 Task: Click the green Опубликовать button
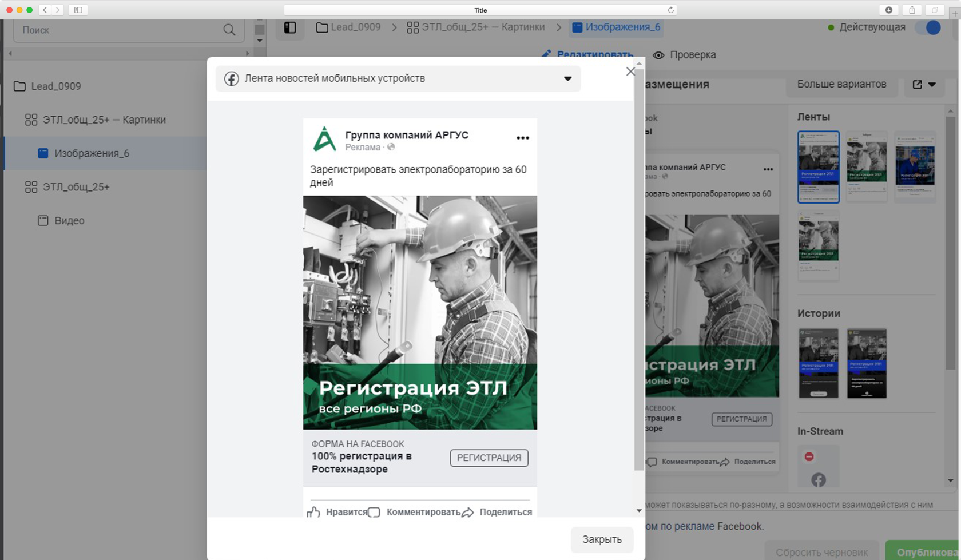[x=923, y=552]
